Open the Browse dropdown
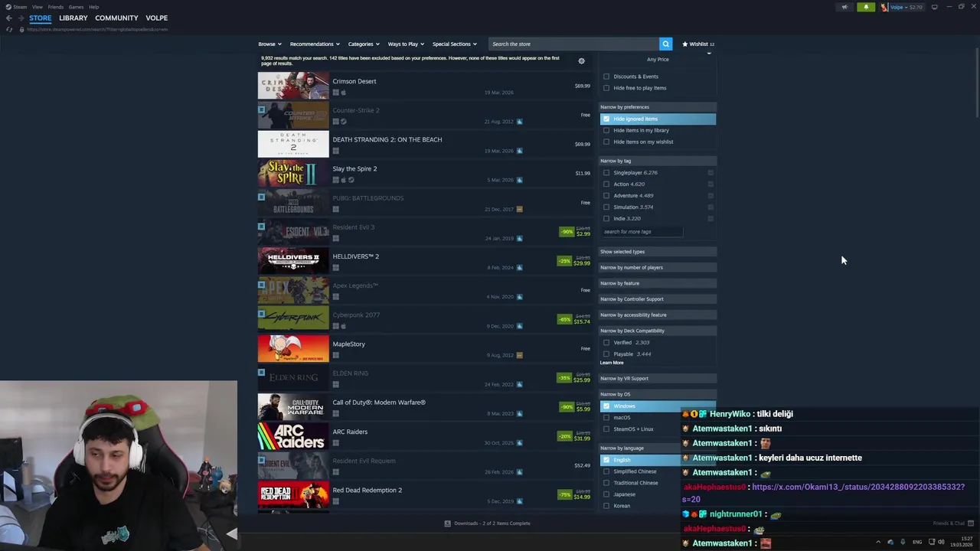The image size is (980, 551). pyautogui.click(x=269, y=44)
